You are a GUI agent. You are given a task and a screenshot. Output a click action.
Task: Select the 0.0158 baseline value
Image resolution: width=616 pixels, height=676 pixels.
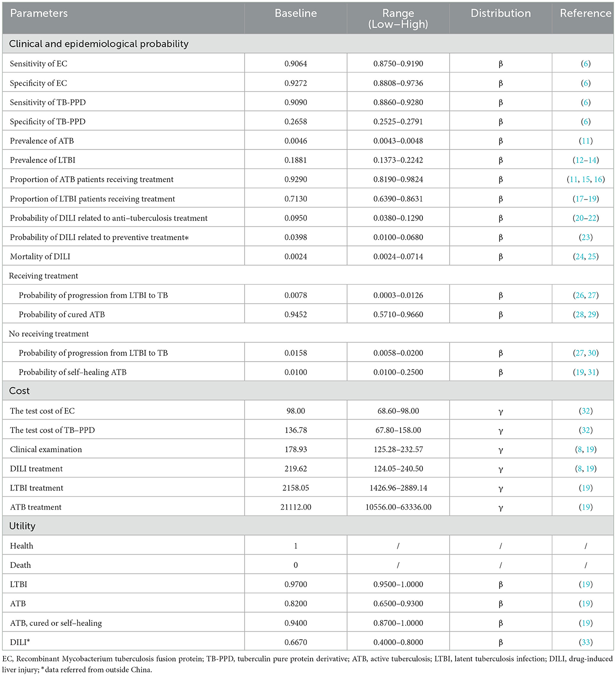pos(296,353)
